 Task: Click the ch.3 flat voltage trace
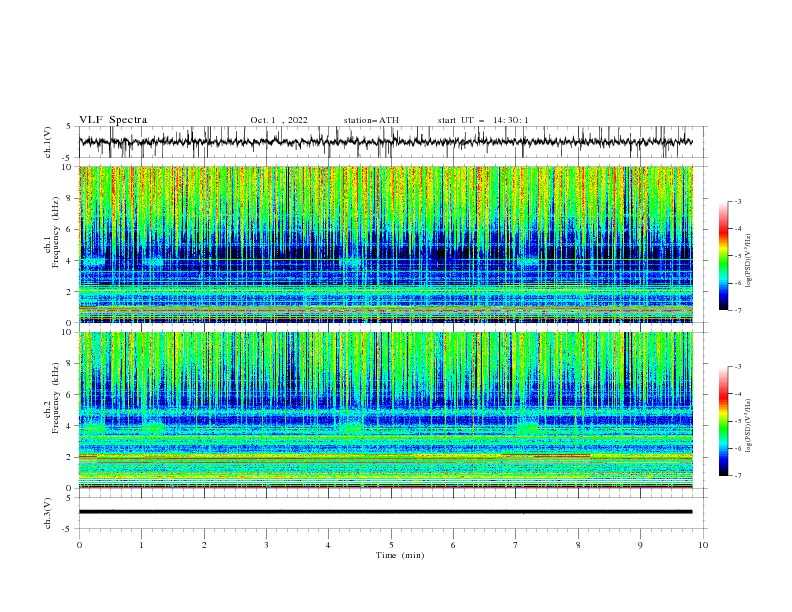(x=385, y=512)
